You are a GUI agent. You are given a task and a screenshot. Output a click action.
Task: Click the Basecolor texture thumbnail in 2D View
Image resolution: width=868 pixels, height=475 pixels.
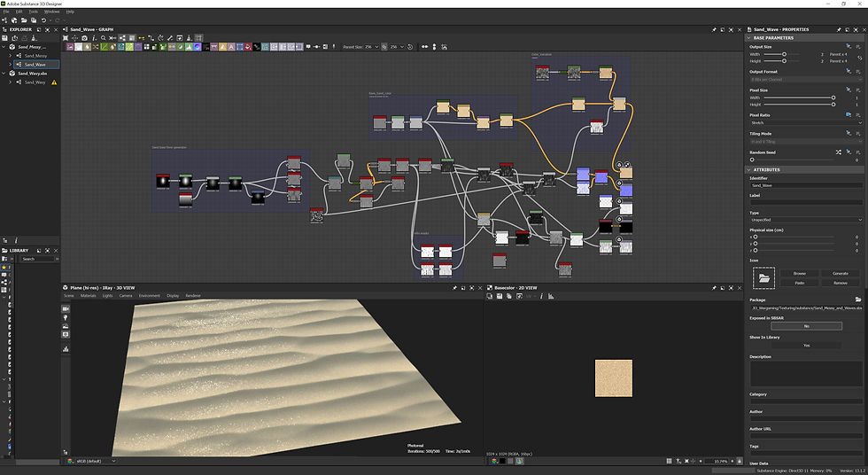tap(613, 378)
